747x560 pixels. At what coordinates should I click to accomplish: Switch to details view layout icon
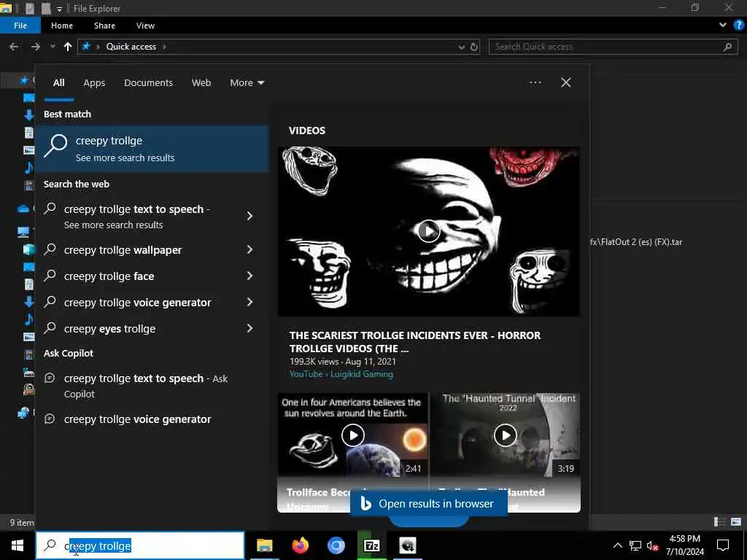[720, 522]
